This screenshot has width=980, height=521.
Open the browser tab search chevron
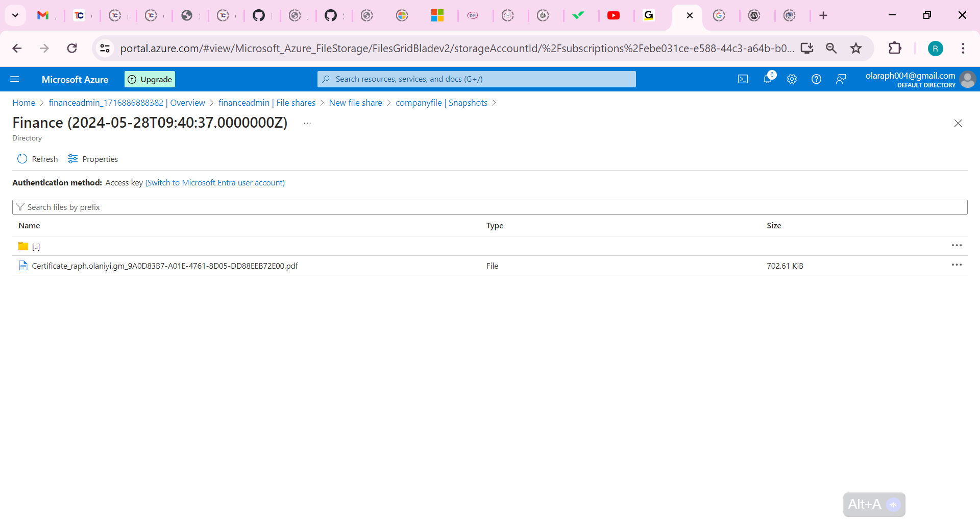15,15
